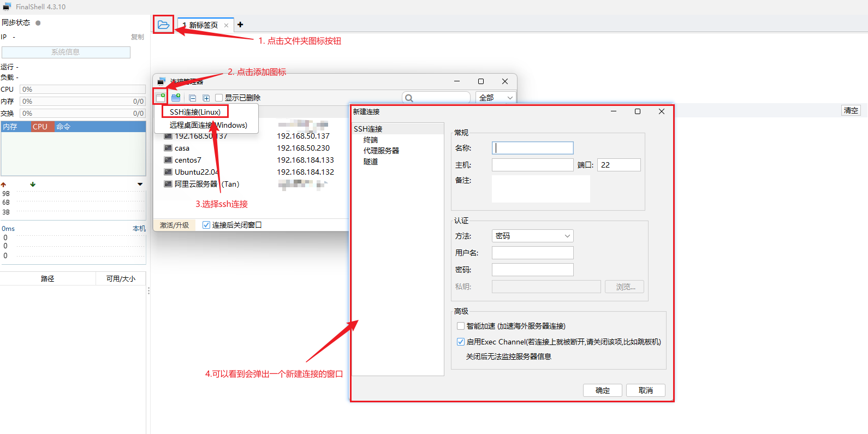This screenshot has width=868, height=434.
Task: Click the download speed down-arrow icon
Action: (x=33, y=185)
